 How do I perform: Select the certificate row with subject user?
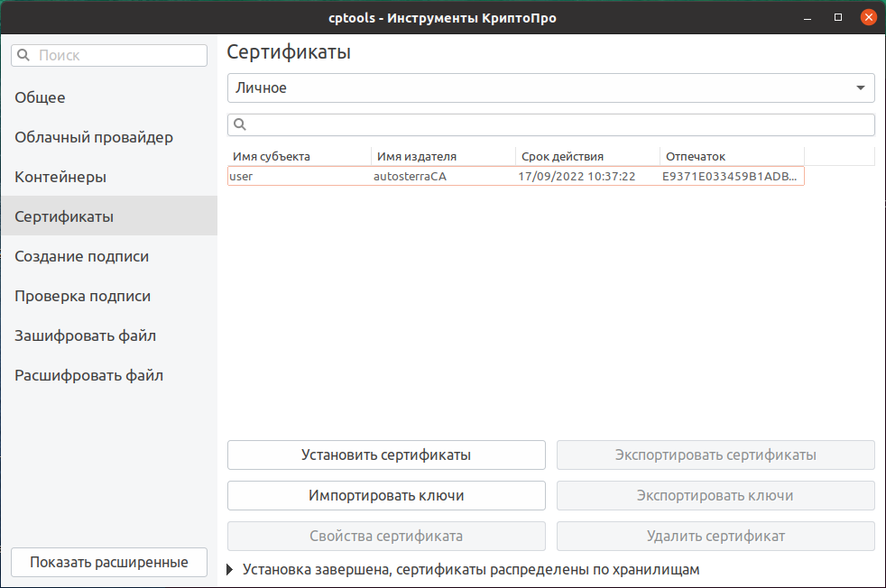point(516,176)
